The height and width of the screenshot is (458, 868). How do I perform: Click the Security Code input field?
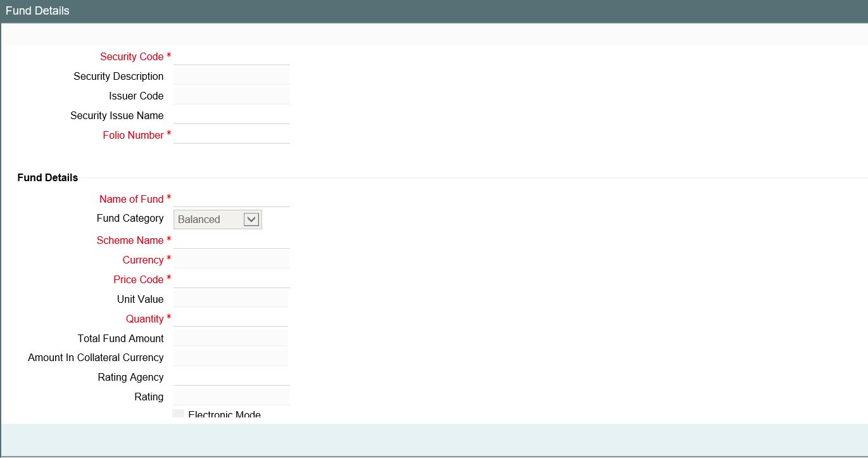[232, 57]
